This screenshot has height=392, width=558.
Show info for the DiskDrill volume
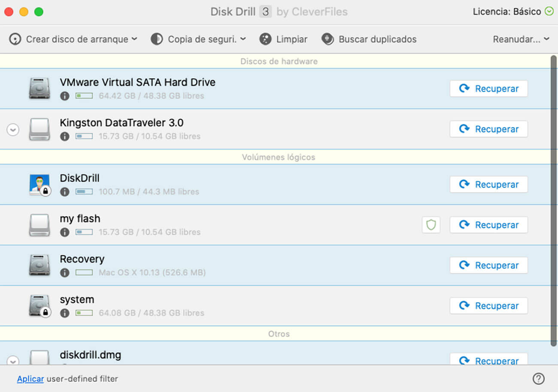click(64, 192)
